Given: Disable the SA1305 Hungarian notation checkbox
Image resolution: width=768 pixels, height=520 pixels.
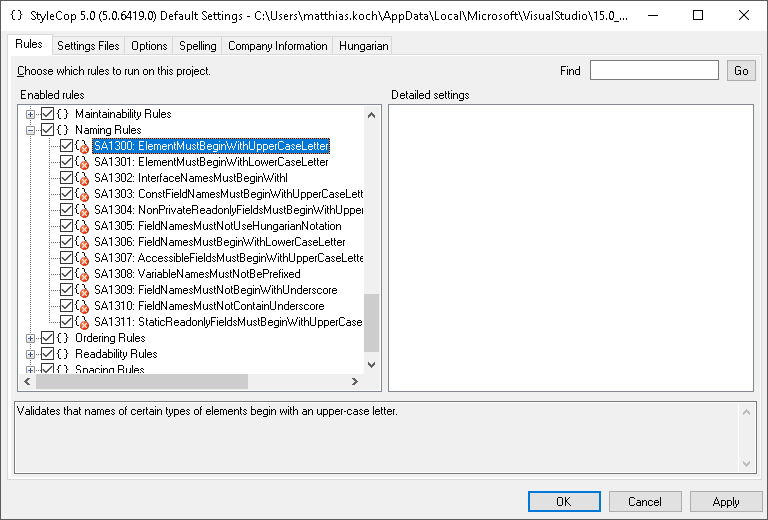Looking at the screenshot, I should [67, 226].
